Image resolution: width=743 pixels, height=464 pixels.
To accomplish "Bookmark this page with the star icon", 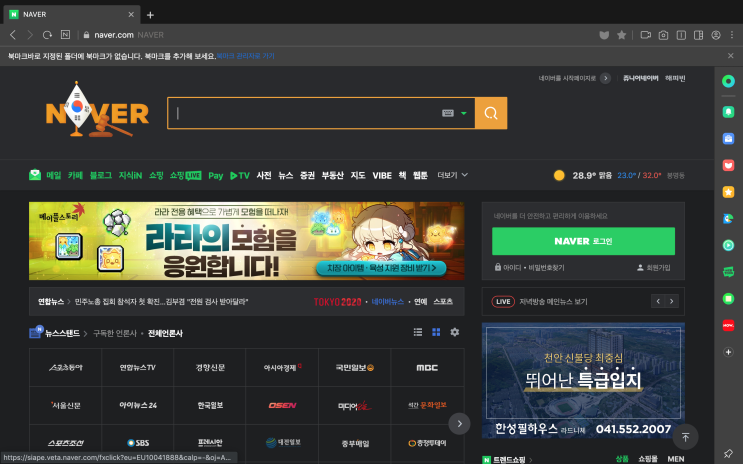I will point(621,35).
